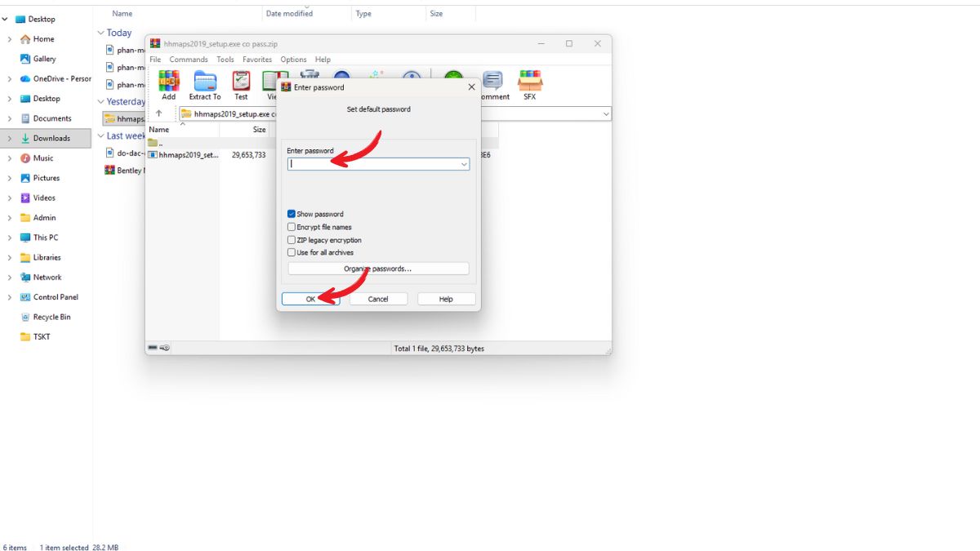This screenshot has width=980, height=551.
Task: Confirm password with OK button
Action: point(310,299)
